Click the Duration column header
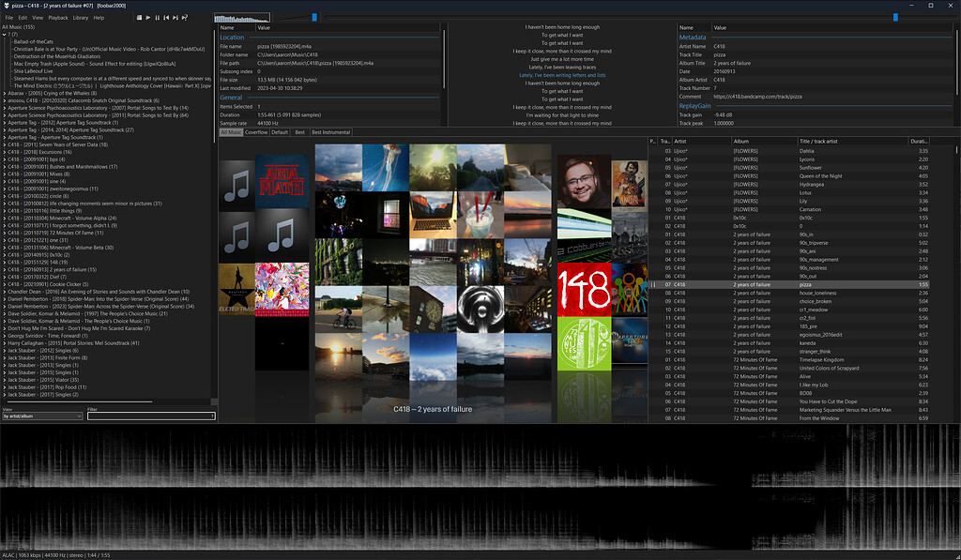The image size is (961, 560). (919, 141)
